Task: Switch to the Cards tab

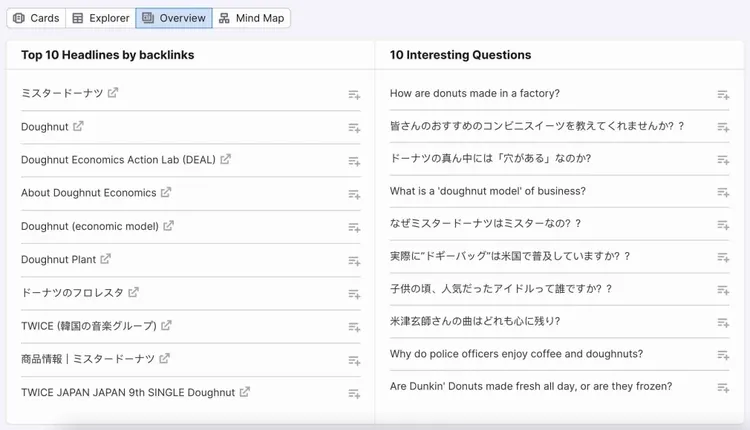Action: tap(36, 18)
